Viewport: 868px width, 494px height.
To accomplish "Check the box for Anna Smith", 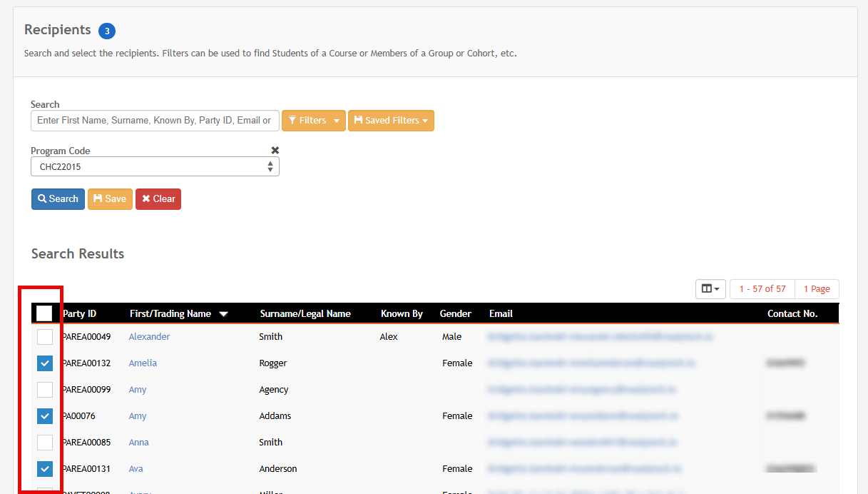I will click(44, 443).
